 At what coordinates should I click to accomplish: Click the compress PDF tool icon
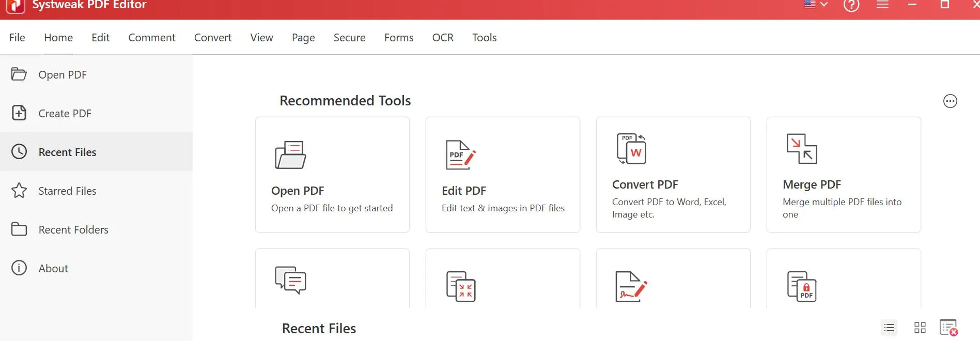click(x=461, y=287)
